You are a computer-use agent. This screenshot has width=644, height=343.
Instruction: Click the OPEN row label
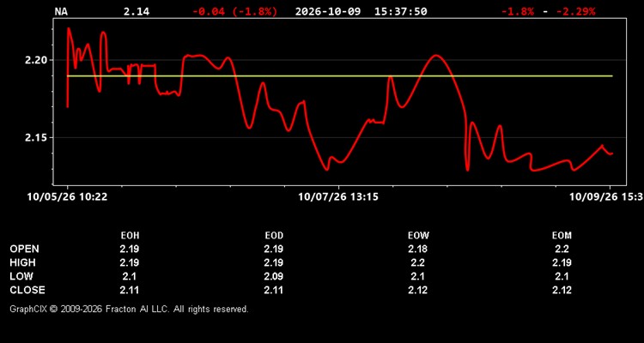(25, 249)
